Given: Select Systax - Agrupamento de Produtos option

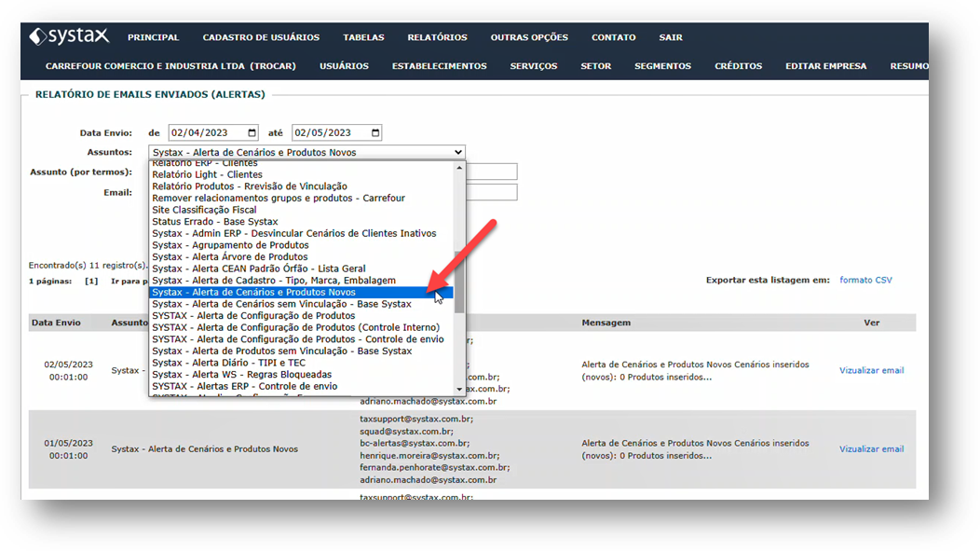Looking at the screenshot, I should [x=302, y=245].
